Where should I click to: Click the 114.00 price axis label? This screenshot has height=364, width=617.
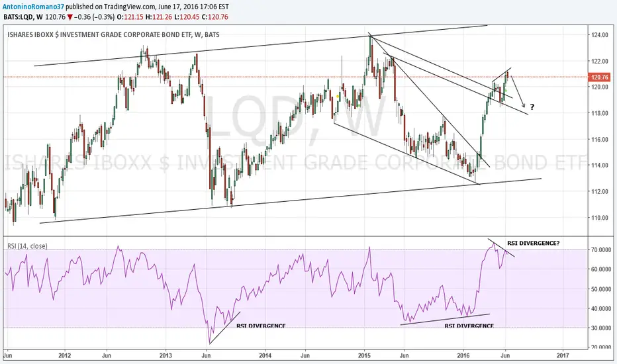point(600,165)
